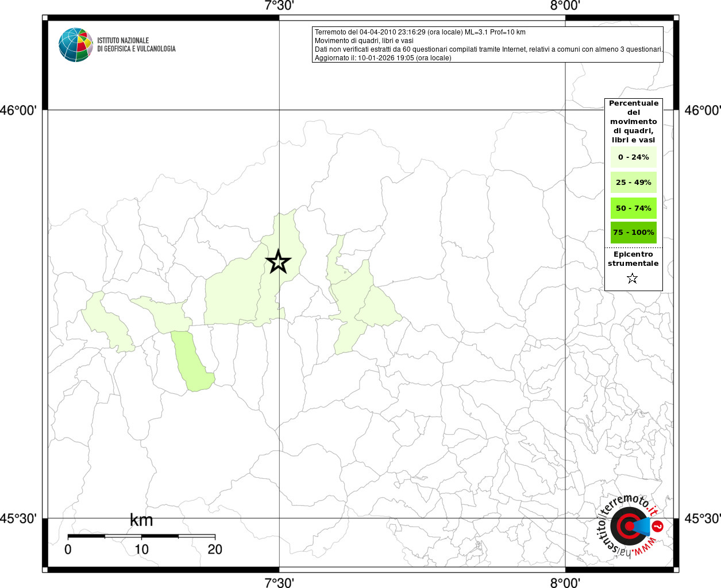The height and width of the screenshot is (588, 721).
Task: Click the 'Movimento di quadri, libri e vasi' line
Action: point(364,41)
